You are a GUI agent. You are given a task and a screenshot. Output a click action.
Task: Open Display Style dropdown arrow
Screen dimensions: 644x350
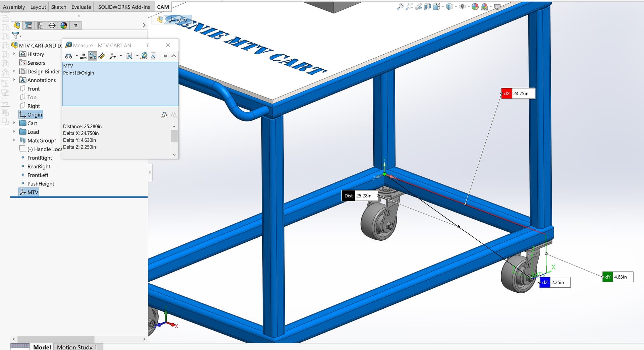[x=456, y=7]
